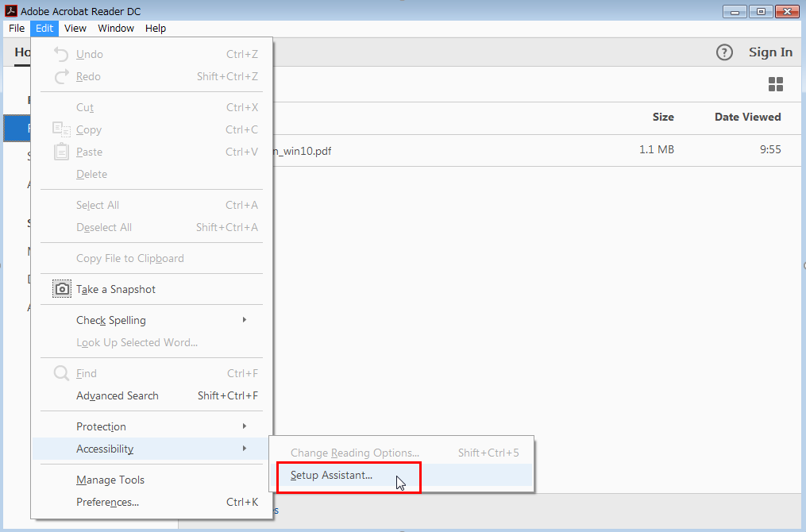This screenshot has height=532, width=806.
Task: Open the Help menu
Action: tap(155, 29)
